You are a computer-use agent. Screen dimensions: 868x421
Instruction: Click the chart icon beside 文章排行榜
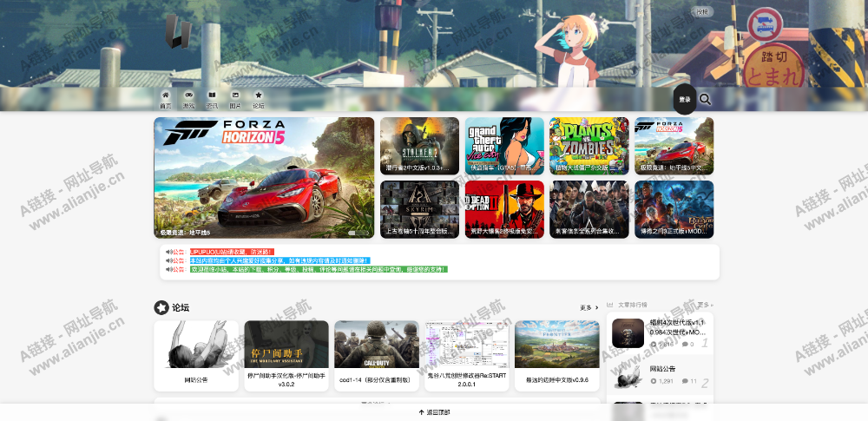(610, 305)
